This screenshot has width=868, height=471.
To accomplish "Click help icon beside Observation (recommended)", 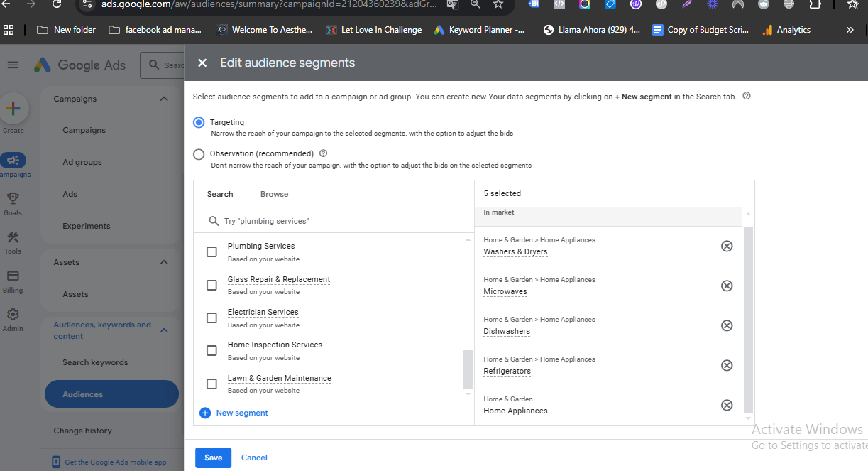I will click(x=323, y=153).
